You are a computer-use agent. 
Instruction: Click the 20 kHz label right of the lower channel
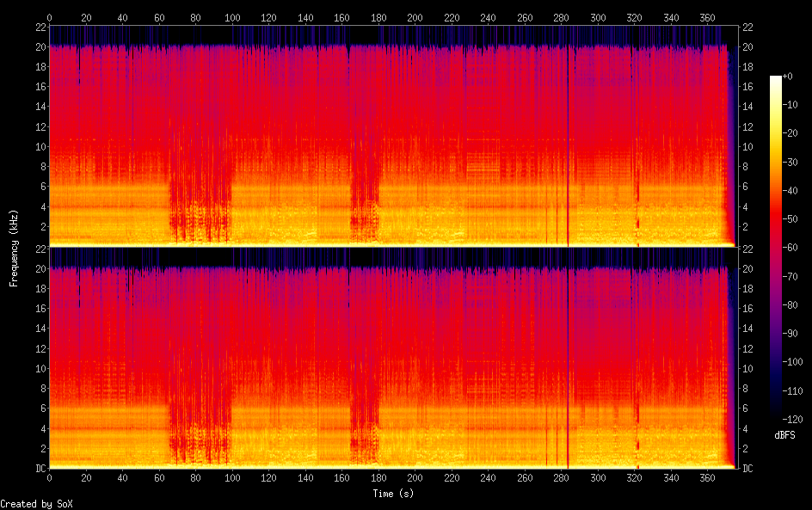click(x=747, y=268)
